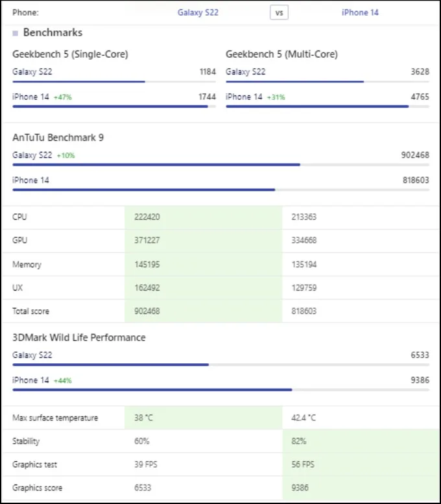Click Galaxy S22 single-core score 1184
Image resolution: width=441 pixels, height=504 pixels.
click(x=208, y=71)
